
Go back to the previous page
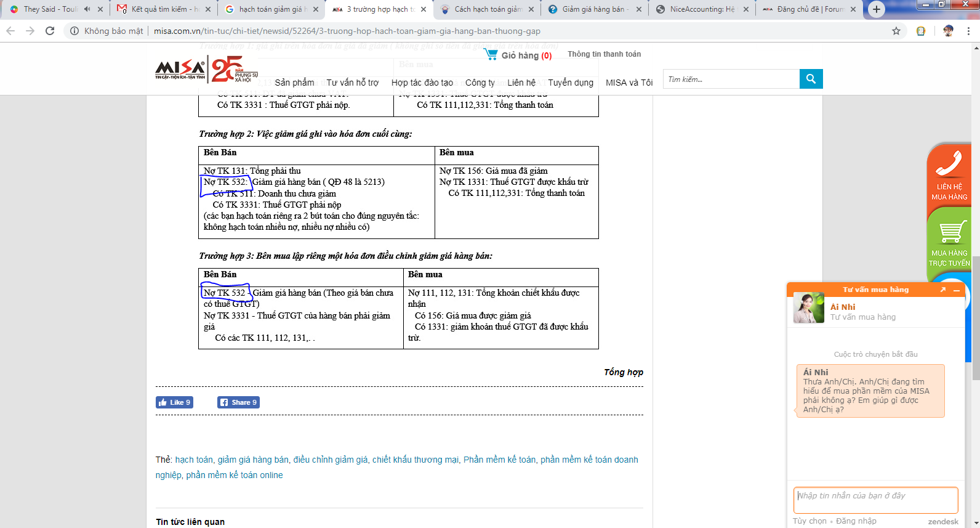point(10,31)
